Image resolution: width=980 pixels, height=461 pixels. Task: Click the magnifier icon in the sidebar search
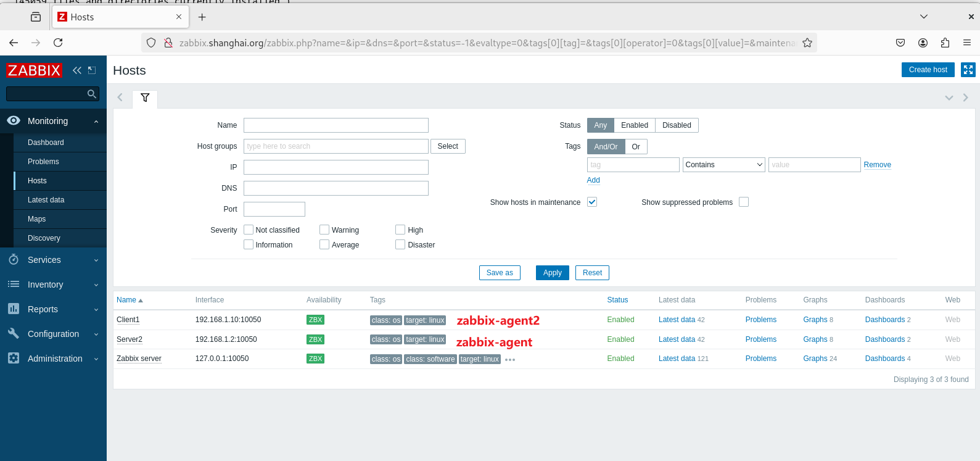[92, 94]
